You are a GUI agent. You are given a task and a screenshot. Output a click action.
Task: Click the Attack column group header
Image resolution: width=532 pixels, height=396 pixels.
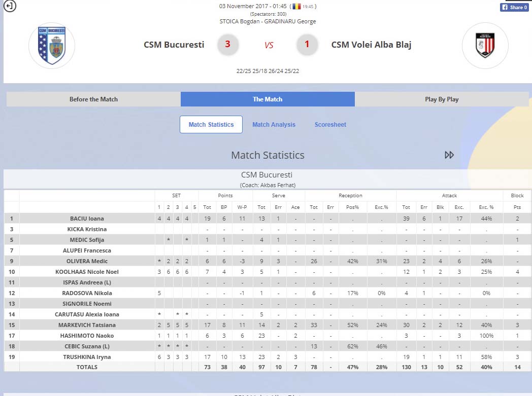pos(450,195)
